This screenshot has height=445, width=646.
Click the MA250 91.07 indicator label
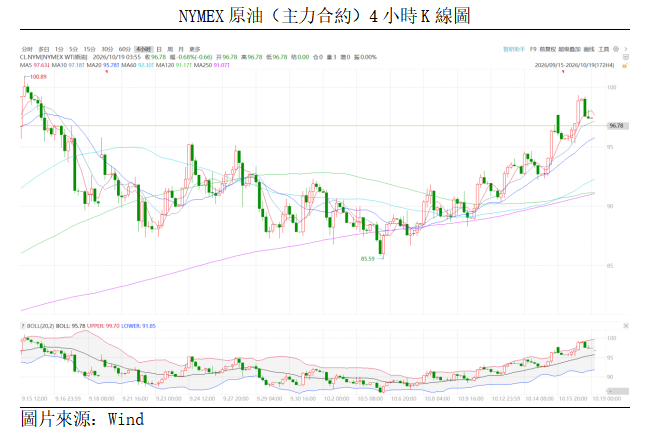coord(212,65)
